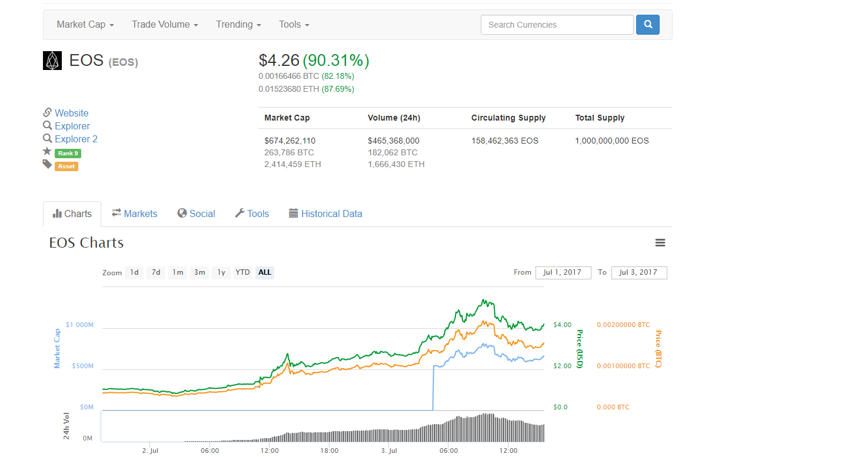Open the Market Cap dropdown menu

pyautogui.click(x=85, y=25)
